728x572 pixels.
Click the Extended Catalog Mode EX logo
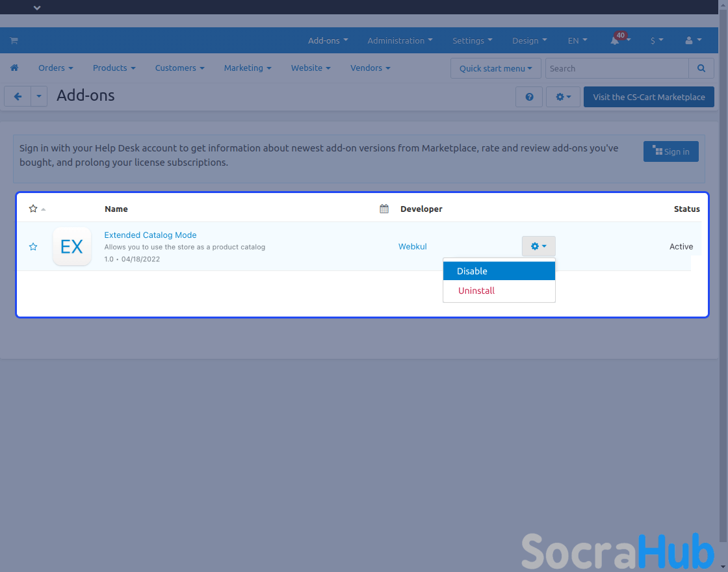[72, 246]
